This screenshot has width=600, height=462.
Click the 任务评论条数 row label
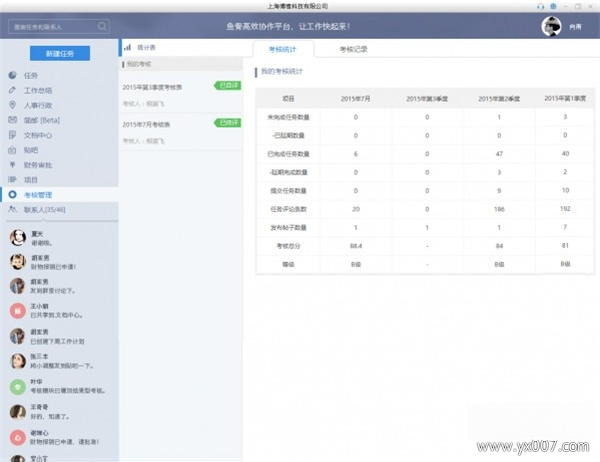coord(288,209)
